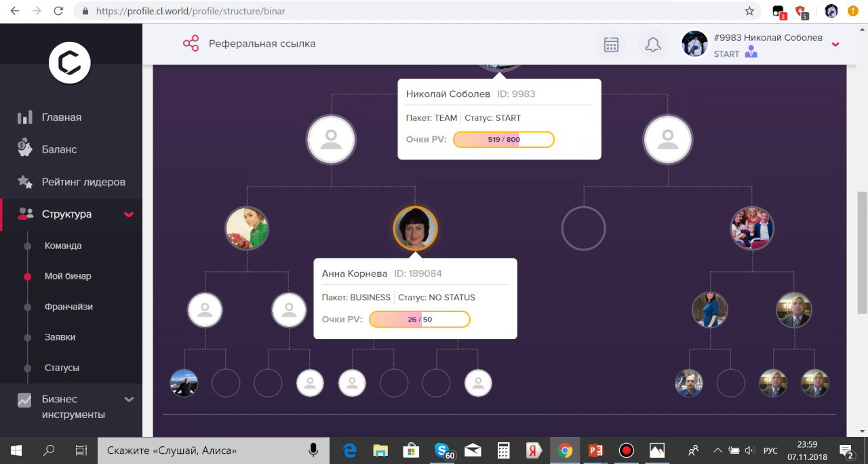868x464 pixels.
Task: Expand Бизнес инструменты section chevron
Action: click(x=129, y=400)
